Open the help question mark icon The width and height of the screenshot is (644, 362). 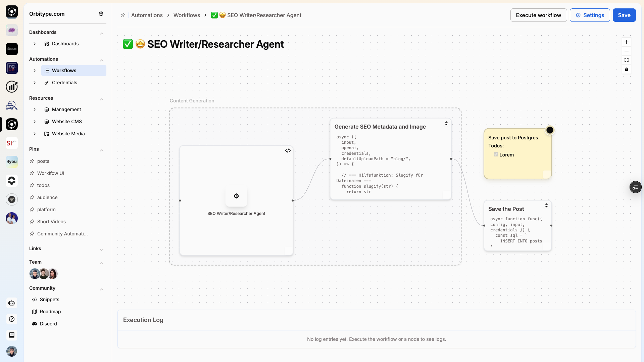click(12, 319)
